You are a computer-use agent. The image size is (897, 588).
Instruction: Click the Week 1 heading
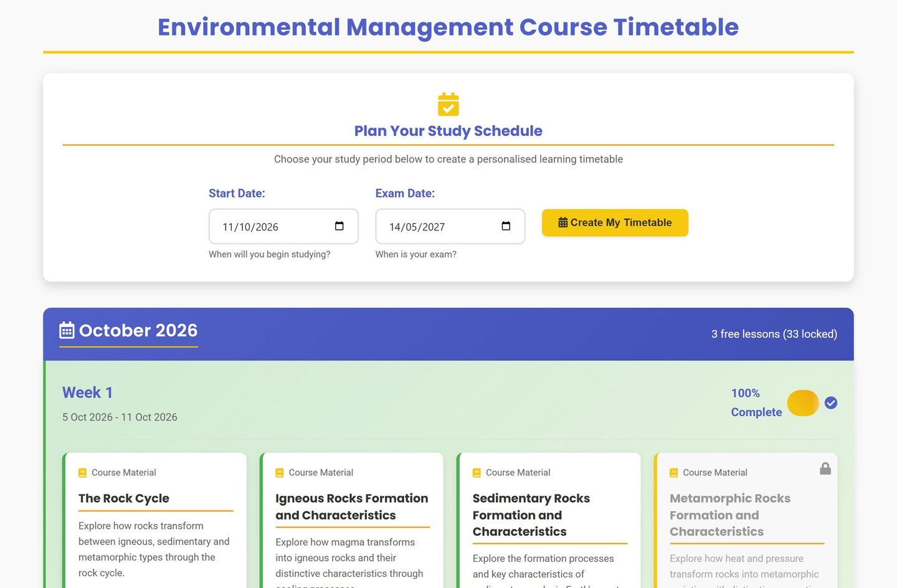[87, 392]
